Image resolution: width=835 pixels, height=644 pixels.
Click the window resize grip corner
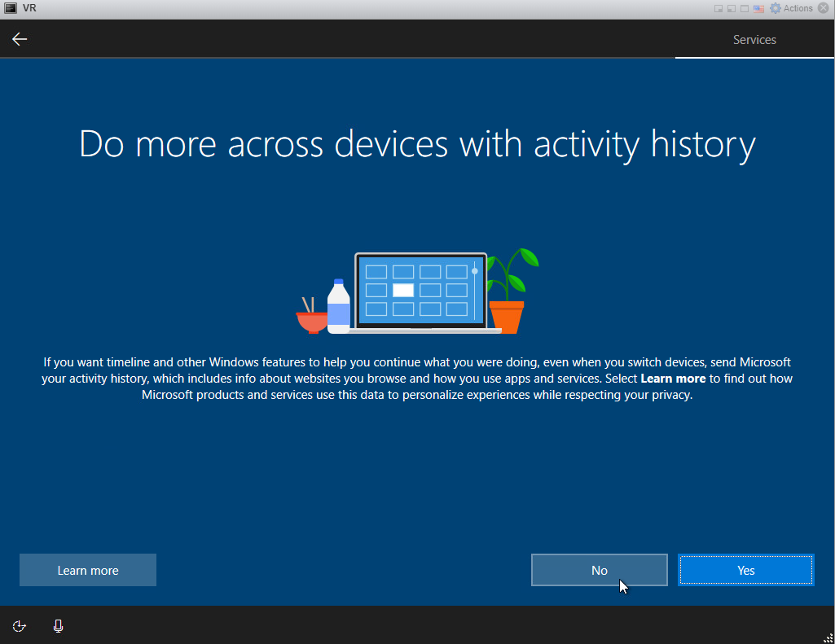(828, 638)
